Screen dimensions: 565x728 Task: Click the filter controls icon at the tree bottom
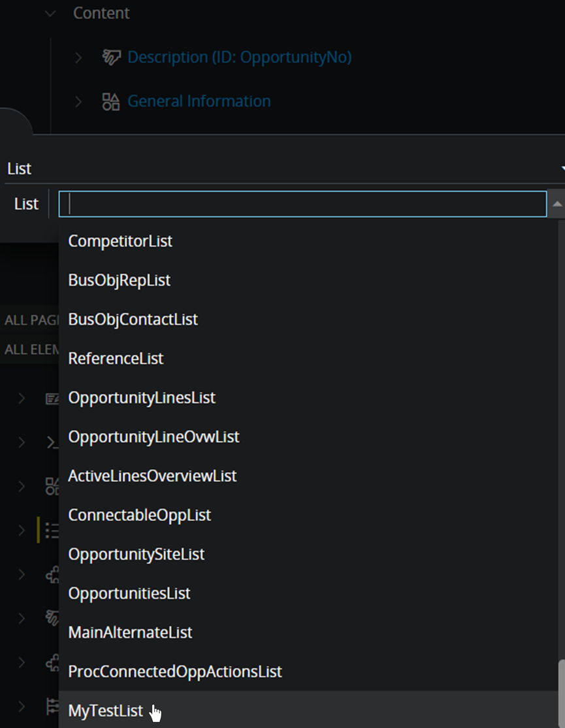tap(52, 706)
